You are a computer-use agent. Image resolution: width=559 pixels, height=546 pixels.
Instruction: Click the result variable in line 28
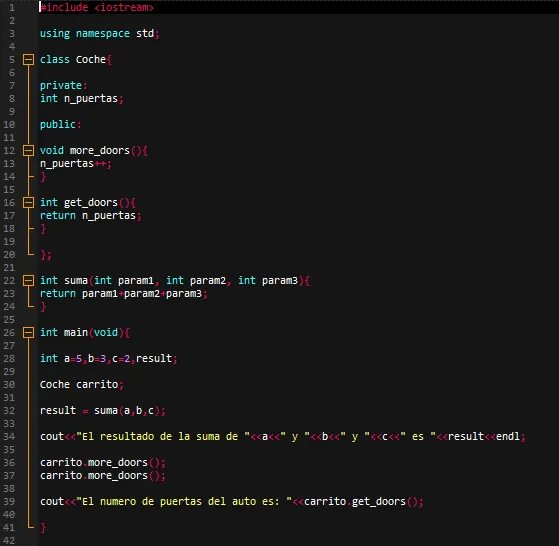click(154, 358)
